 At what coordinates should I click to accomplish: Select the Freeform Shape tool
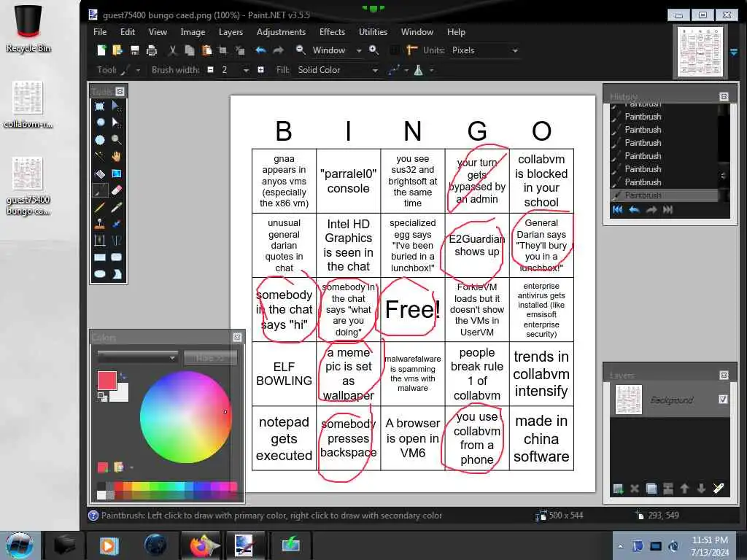pyautogui.click(x=116, y=274)
